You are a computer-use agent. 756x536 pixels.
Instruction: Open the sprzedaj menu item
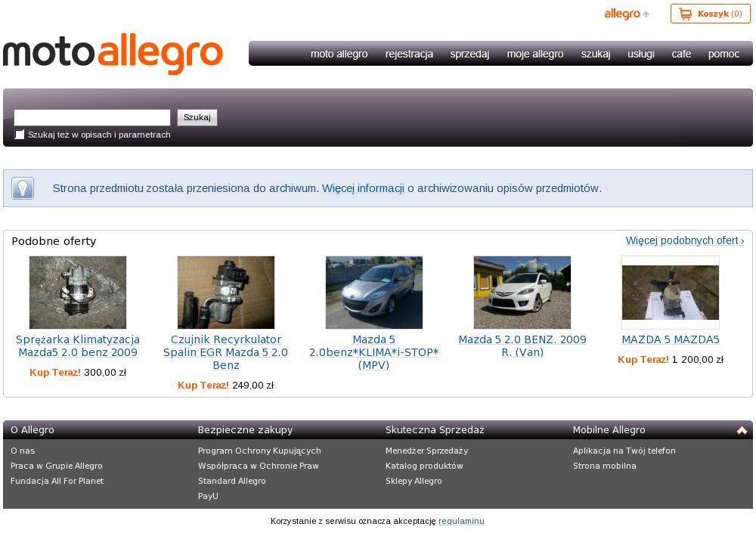coord(469,54)
